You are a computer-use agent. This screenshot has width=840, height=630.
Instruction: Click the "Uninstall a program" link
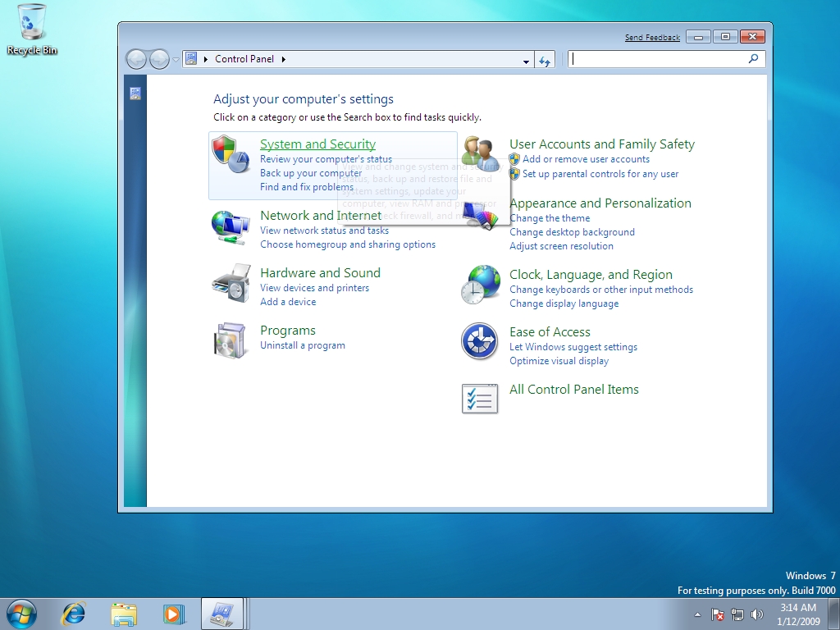coord(303,345)
